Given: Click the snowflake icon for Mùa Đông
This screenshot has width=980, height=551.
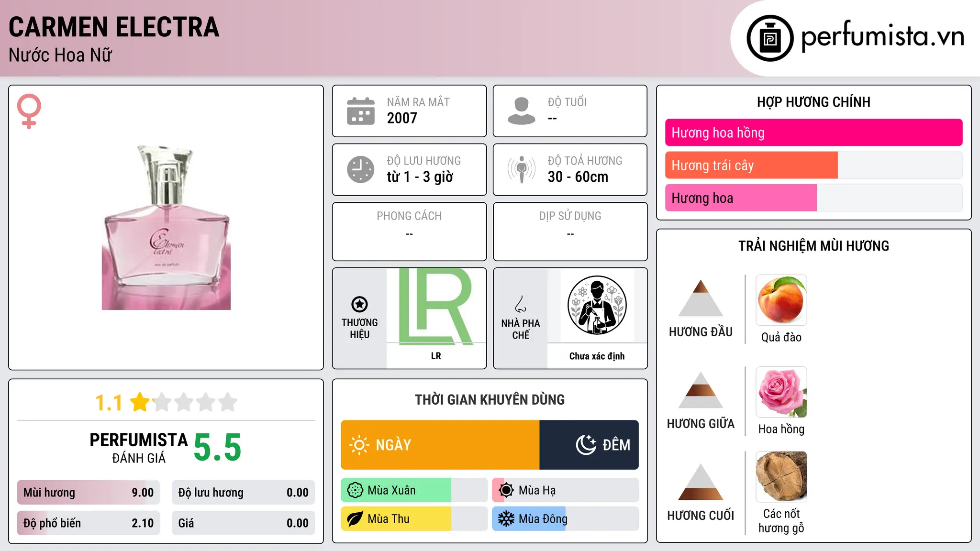Looking at the screenshot, I should tap(506, 519).
